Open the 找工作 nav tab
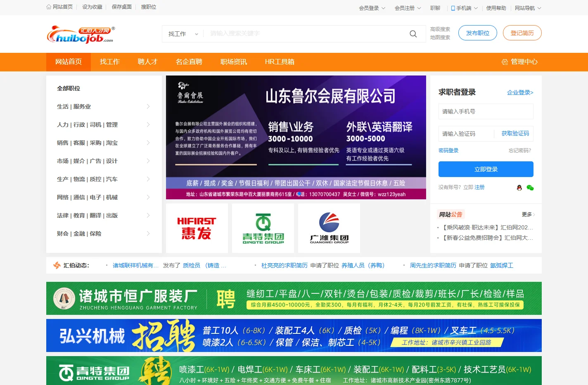 [x=110, y=62]
